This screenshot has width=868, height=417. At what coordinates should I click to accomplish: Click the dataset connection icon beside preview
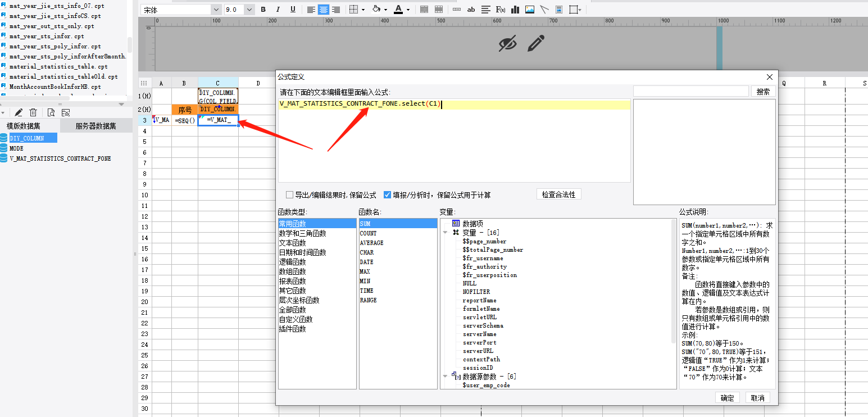coord(66,112)
